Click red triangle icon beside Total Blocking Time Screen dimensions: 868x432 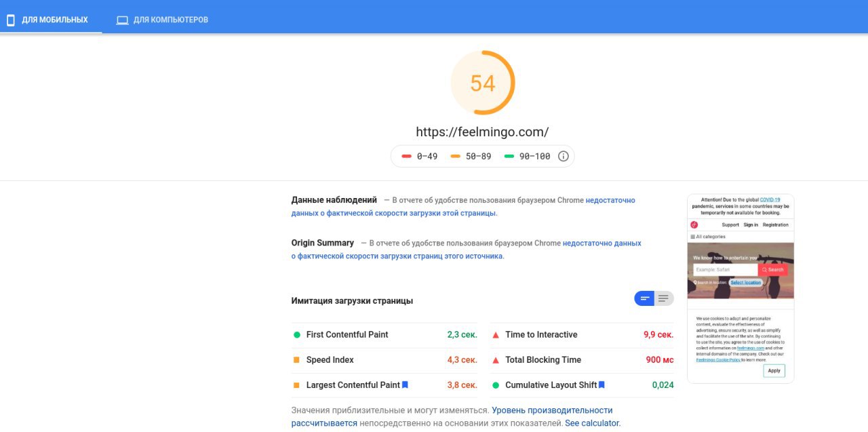[x=496, y=359]
